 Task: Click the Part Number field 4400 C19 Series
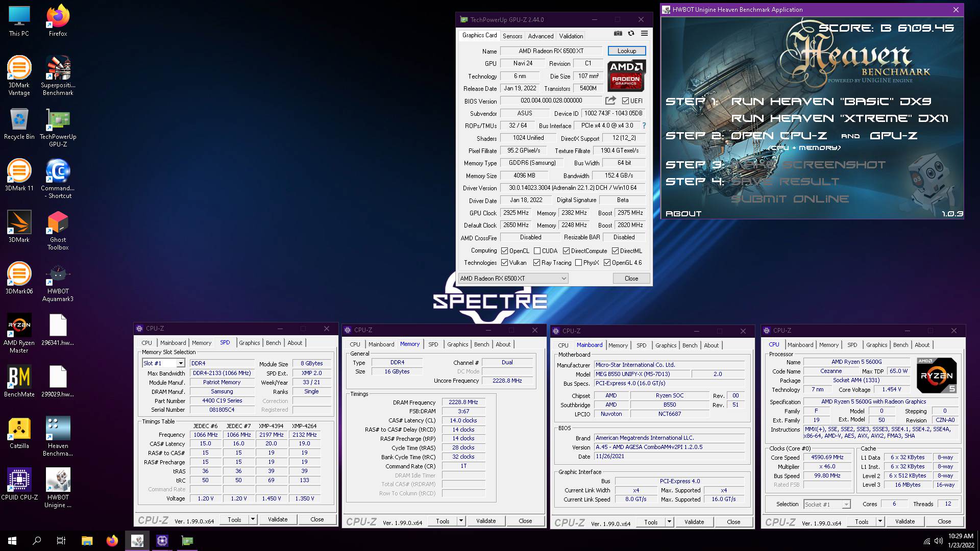click(222, 401)
